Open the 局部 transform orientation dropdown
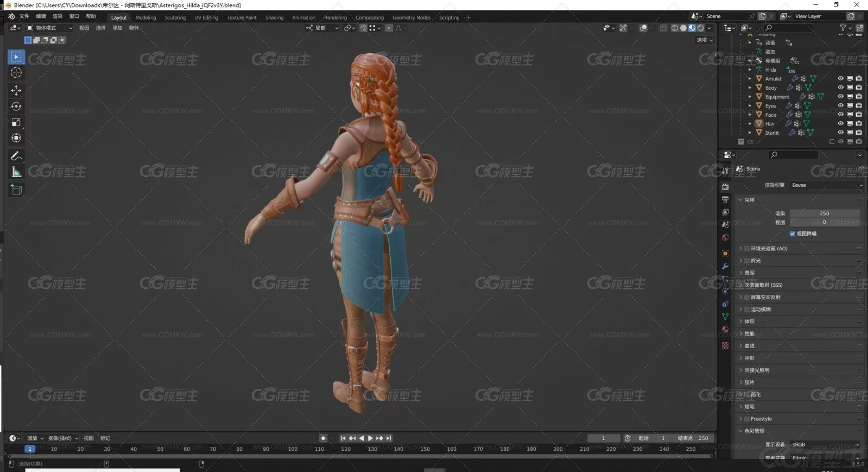868x472 pixels. (x=322, y=28)
